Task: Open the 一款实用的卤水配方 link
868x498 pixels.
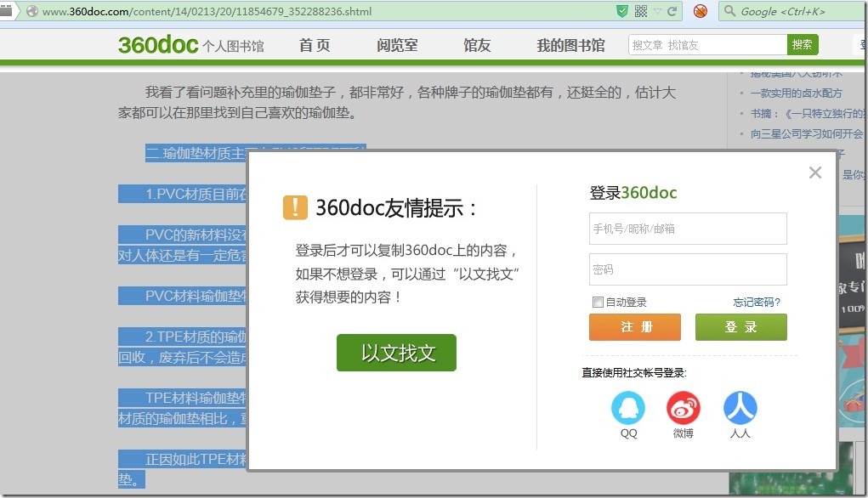Action: [796, 93]
